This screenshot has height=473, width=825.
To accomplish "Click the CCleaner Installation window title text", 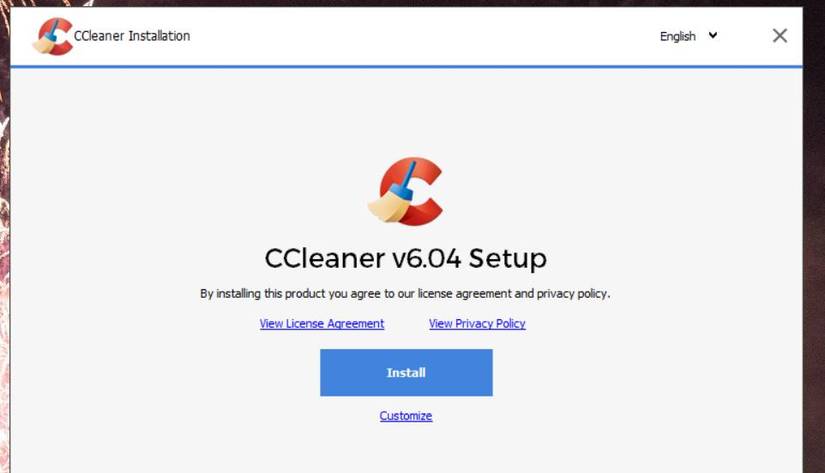I will click(132, 36).
